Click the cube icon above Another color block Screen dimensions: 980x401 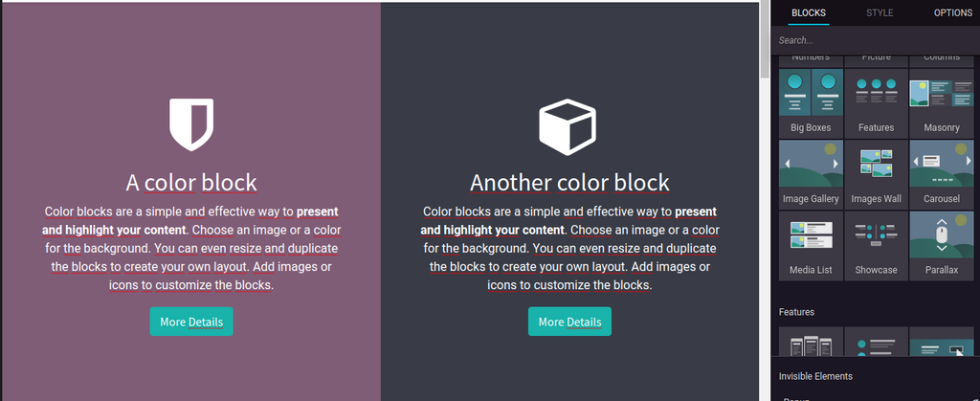568,125
